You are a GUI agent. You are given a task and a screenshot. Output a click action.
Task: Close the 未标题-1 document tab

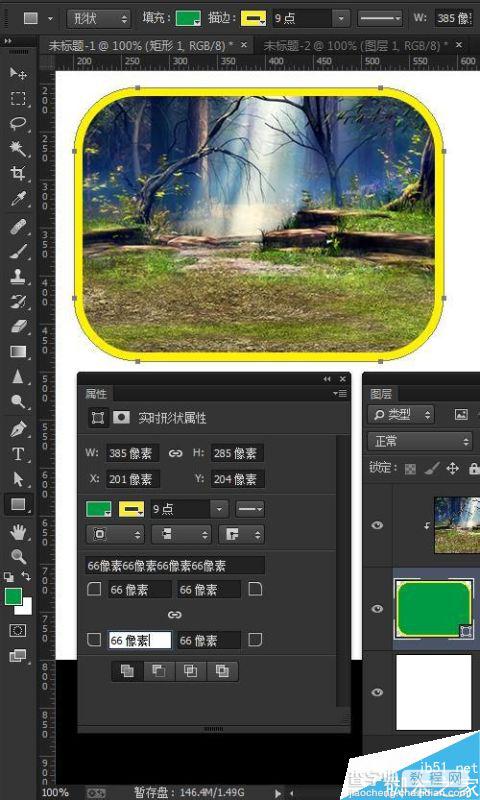coord(244,45)
